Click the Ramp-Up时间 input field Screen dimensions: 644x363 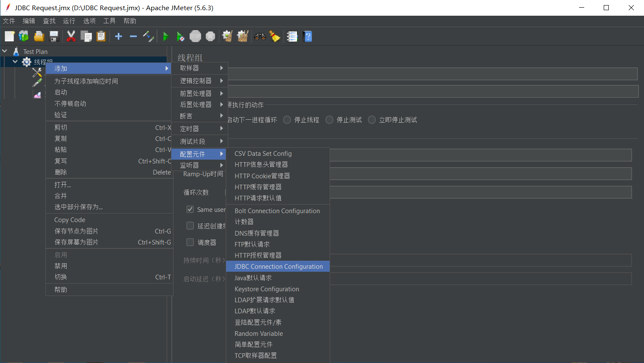pos(481,174)
